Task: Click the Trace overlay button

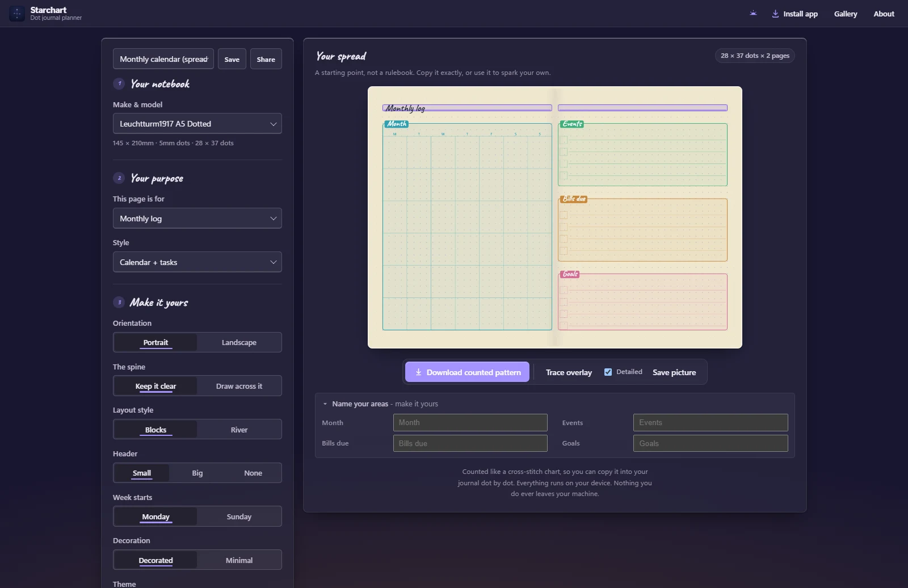Action: [x=569, y=372]
